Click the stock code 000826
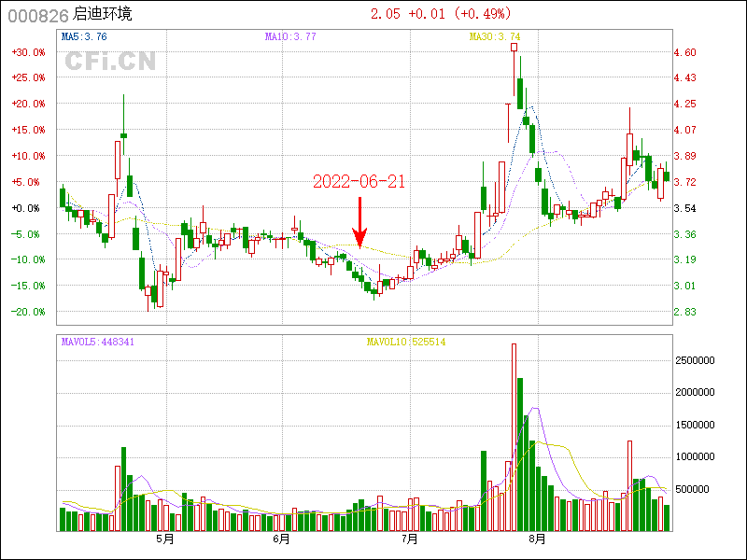 (x=38, y=16)
